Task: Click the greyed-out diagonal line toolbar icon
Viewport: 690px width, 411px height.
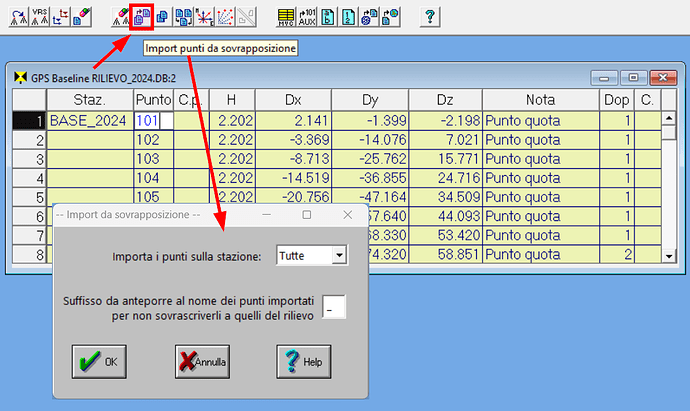Action: [x=246, y=17]
